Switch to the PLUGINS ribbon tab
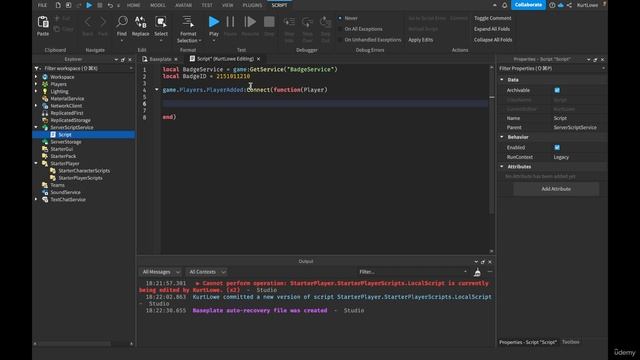The height and width of the screenshot is (360, 640). [252, 5]
